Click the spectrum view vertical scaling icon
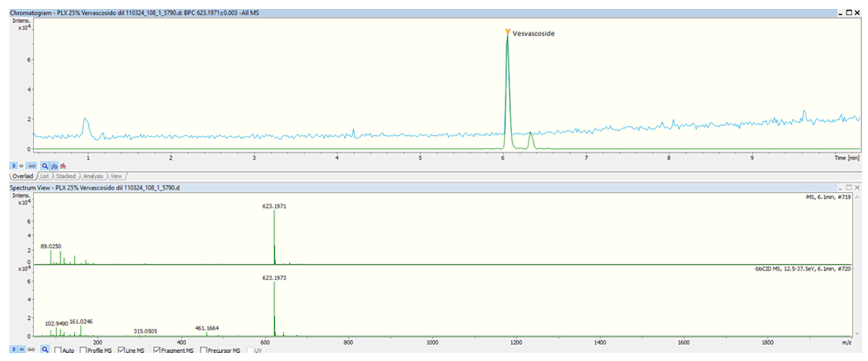The image size is (868, 361). click(x=14, y=350)
